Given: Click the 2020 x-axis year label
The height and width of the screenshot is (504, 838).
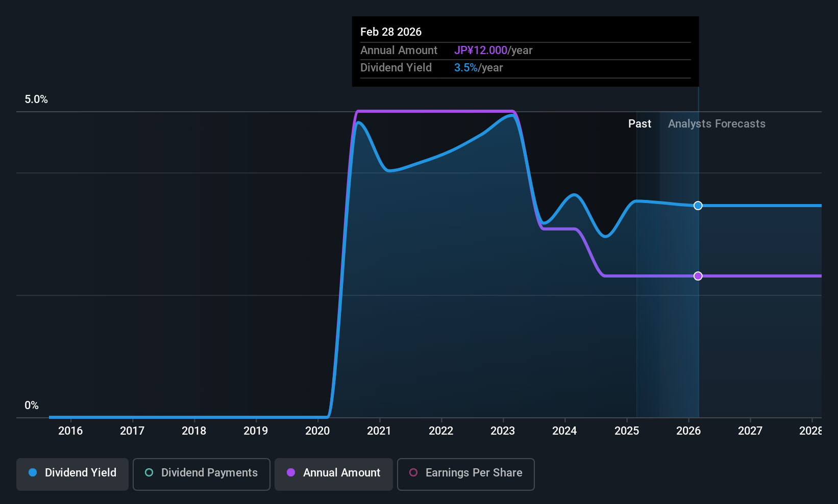Looking at the screenshot, I should click(317, 431).
